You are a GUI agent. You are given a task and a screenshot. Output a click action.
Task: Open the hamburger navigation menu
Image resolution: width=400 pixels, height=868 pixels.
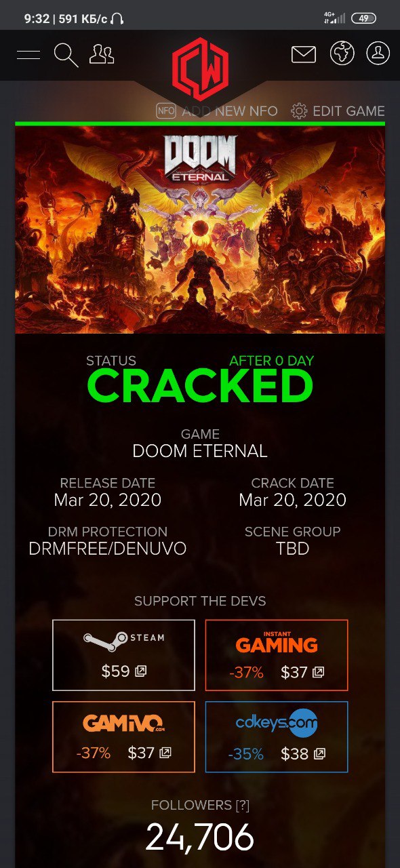pos(28,55)
